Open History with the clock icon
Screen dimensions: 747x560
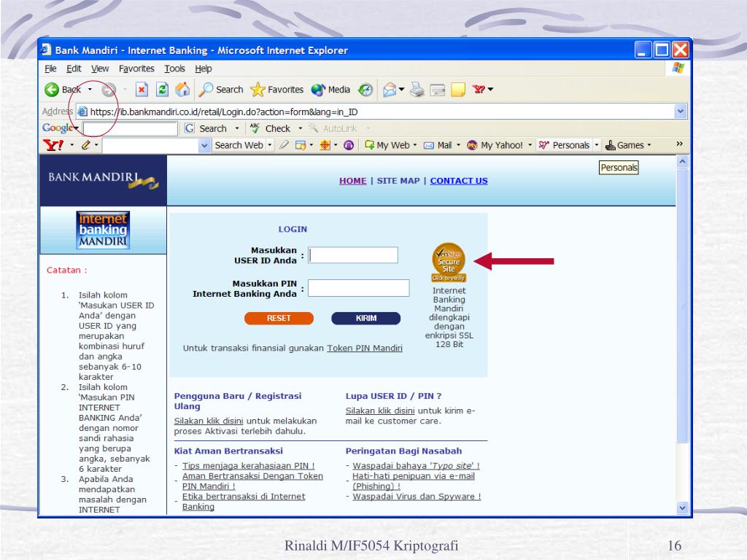[365, 90]
